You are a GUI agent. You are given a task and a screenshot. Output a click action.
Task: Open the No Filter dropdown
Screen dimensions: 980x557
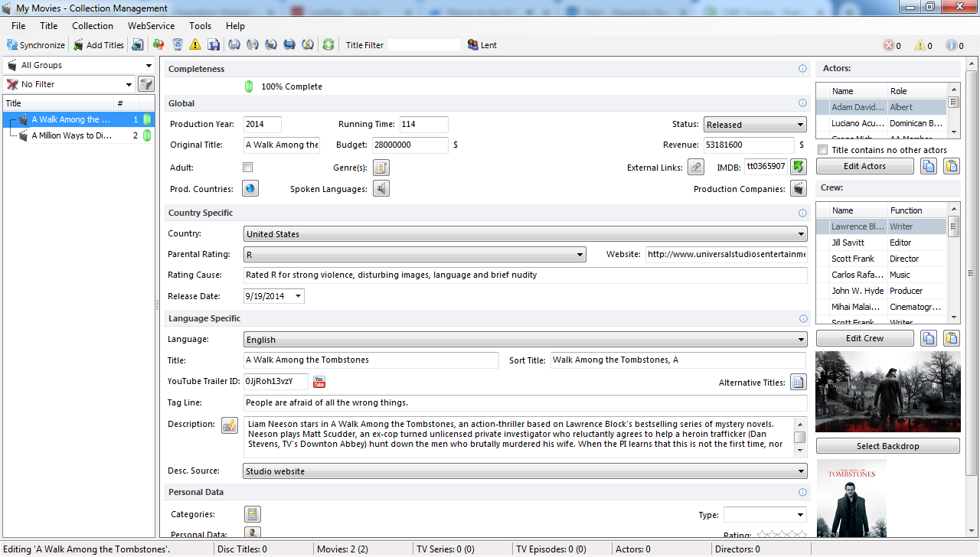tap(70, 84)
